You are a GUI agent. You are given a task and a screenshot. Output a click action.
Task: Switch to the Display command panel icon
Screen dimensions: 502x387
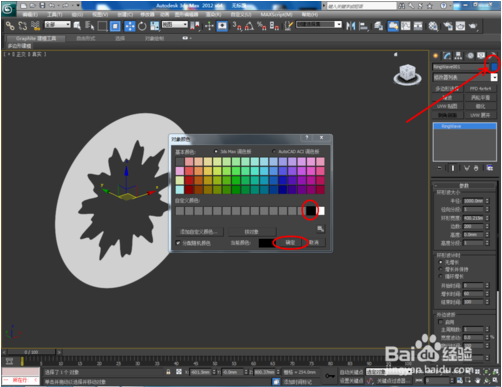pyautogui.click(x=481, y=56)
